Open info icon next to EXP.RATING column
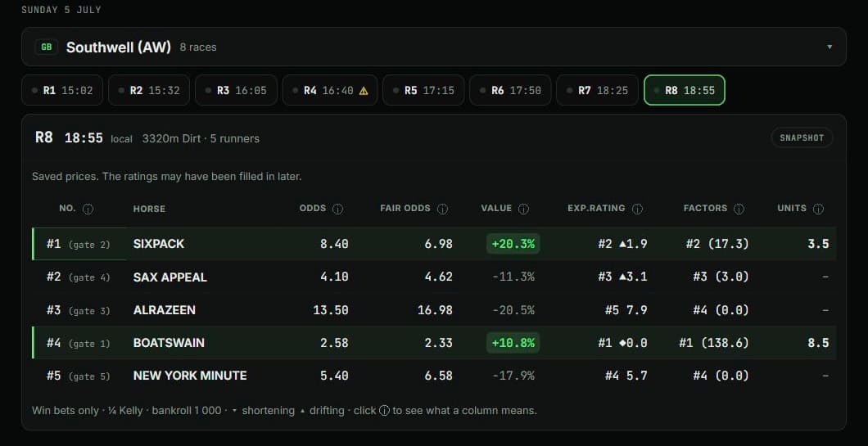The height and width of the screenshot is (446, 868). click(637, 209)
